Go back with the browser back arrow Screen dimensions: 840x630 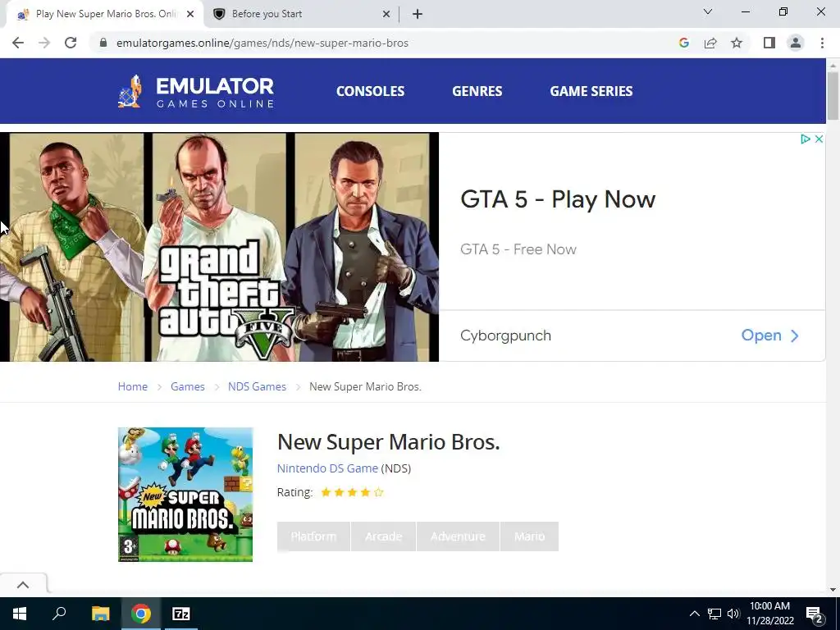click(x=18, y=43)
